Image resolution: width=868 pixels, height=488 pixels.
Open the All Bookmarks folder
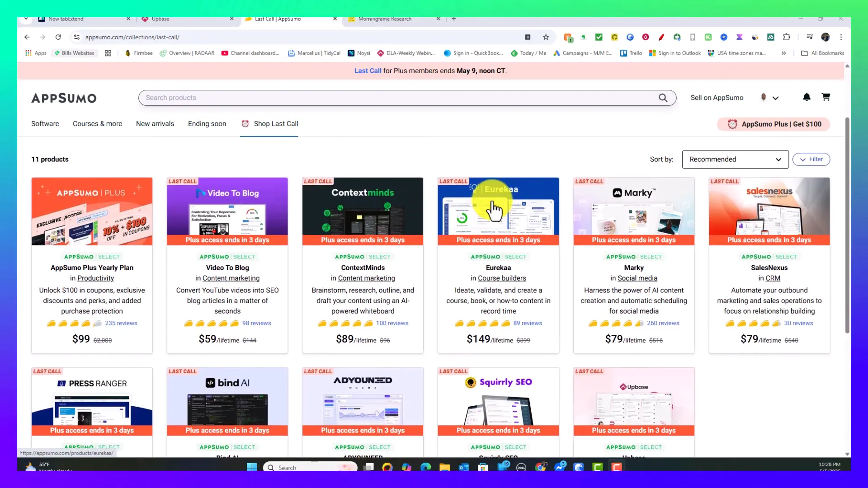(822, 53)
